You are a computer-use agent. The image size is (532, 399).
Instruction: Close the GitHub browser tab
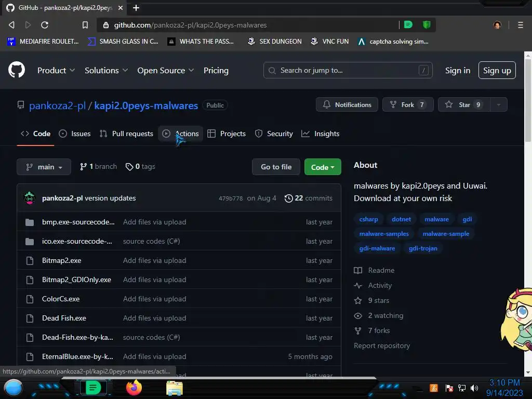click(x=121, y=7)
